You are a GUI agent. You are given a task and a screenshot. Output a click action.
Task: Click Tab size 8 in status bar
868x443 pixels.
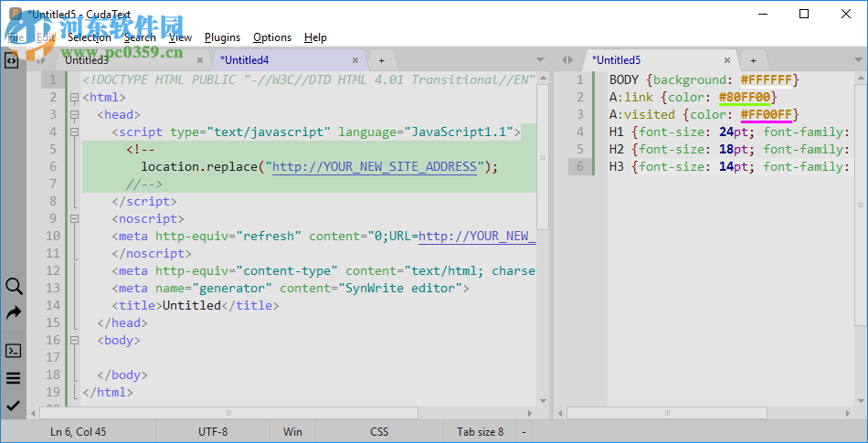[480, 432]
